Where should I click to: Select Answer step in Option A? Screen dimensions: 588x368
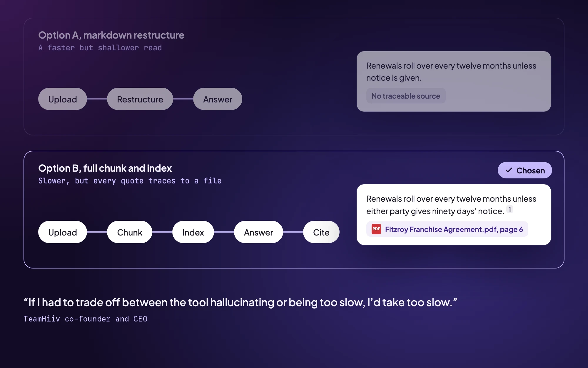pos(218,99)
